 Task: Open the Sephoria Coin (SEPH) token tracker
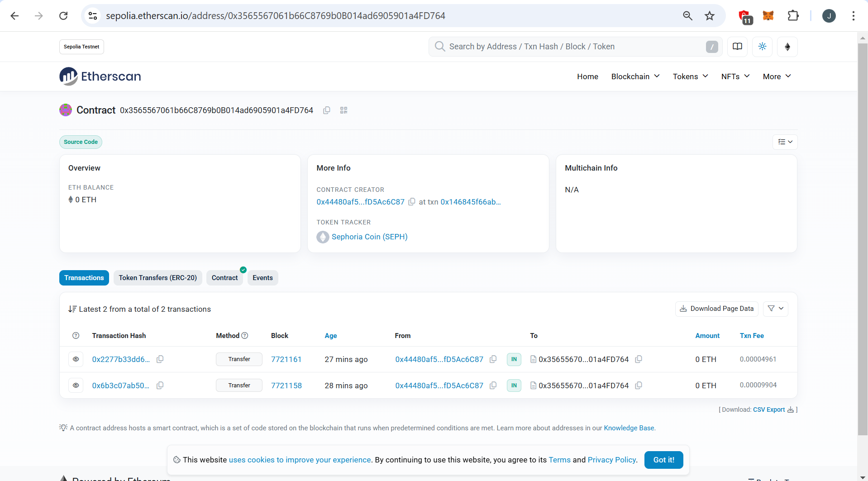[369, 237]
